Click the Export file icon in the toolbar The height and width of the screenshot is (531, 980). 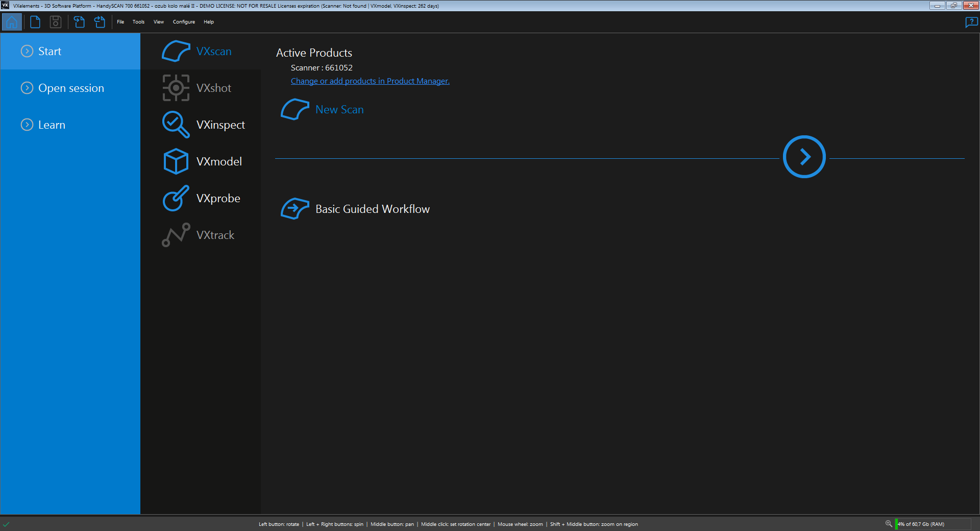tap(100, 22)
